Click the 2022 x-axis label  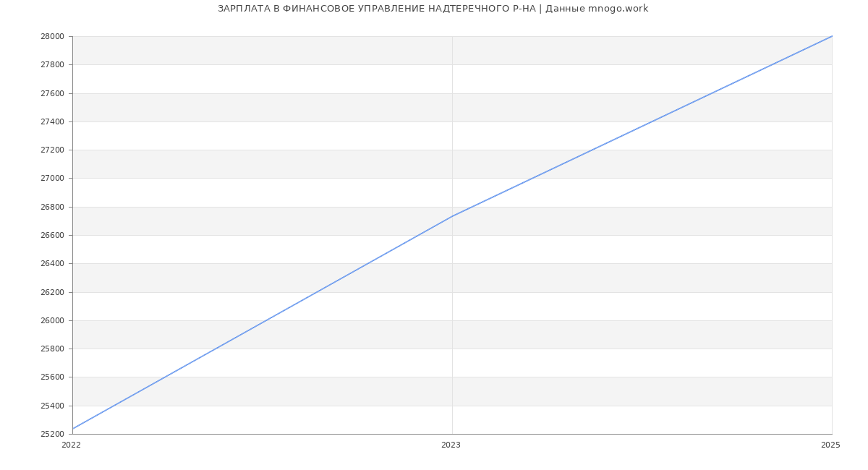pos(71,445)
